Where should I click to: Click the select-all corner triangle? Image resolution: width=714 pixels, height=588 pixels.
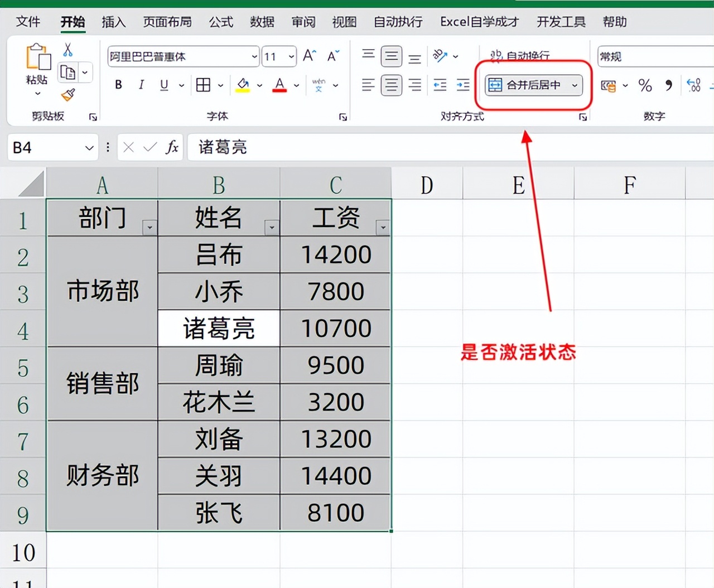(31, 184)
